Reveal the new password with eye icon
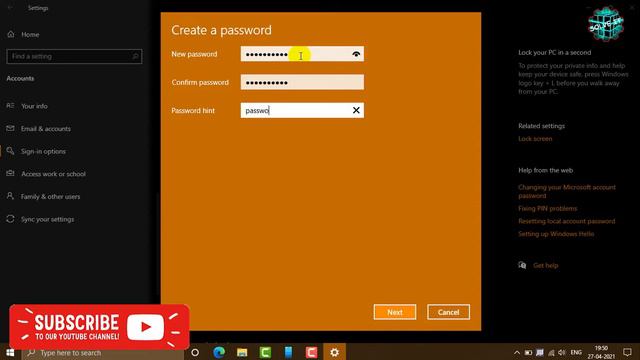This screenshot has height=360, width=640. [x=356, y=54]
